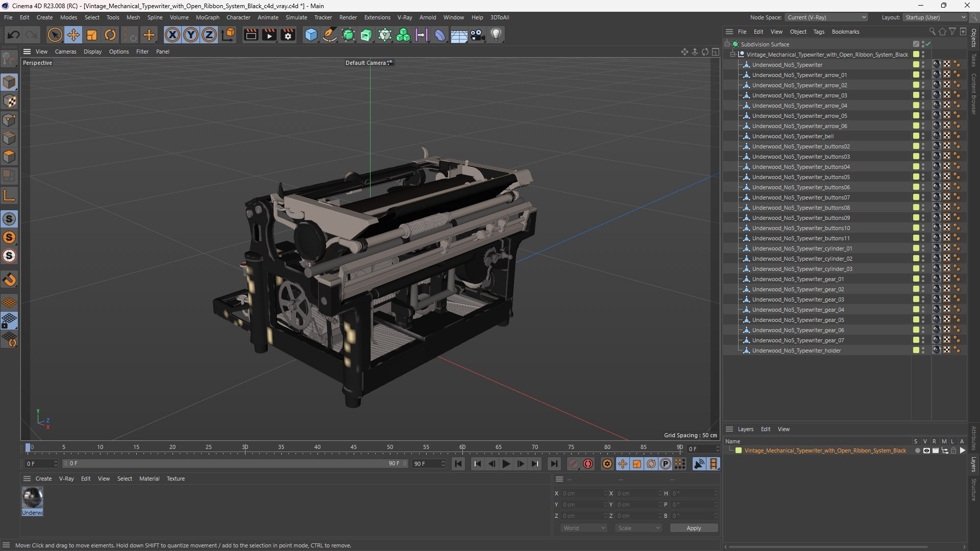The height and width of the screenshot is (551, 980).
Task: Toggle visibility dots for Typewriter_bell
Action: pos(923,136)
